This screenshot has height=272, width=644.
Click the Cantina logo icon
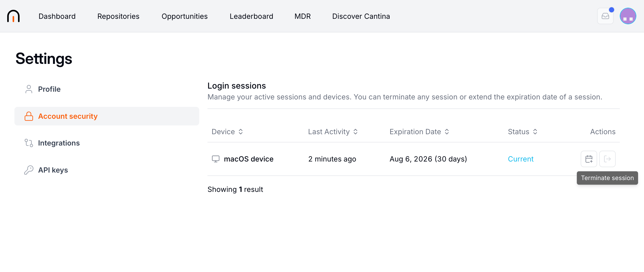coord(13,16)
